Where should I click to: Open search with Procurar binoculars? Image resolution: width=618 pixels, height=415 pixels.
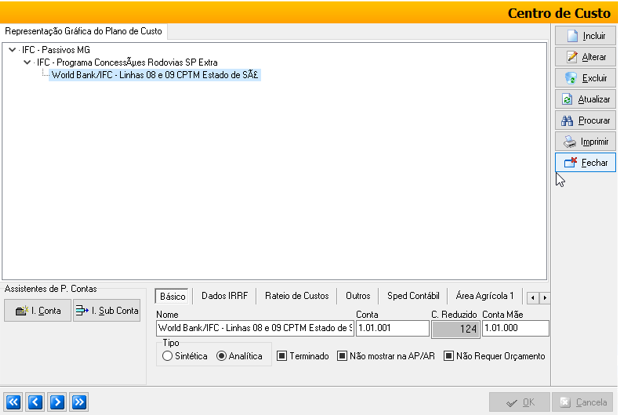click(x=585, y=120)
